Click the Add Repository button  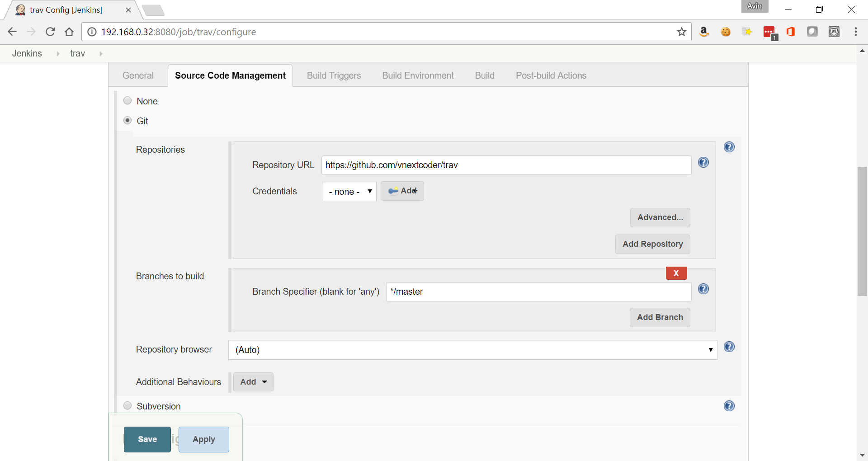pyautogui.click(x=652, y=244)
